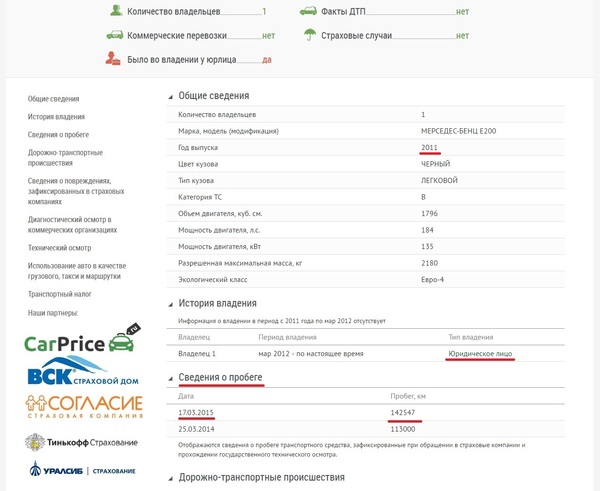Click the Было во владении у юрлица label
Viewport: 600px width, 491px height.
tap(181, 60)
